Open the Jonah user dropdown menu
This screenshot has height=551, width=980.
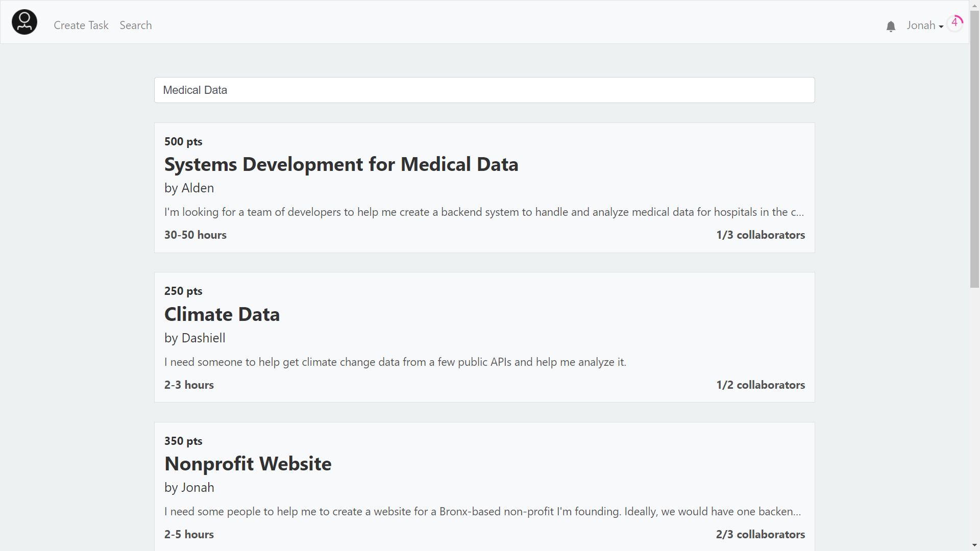[x=924, y=26]
